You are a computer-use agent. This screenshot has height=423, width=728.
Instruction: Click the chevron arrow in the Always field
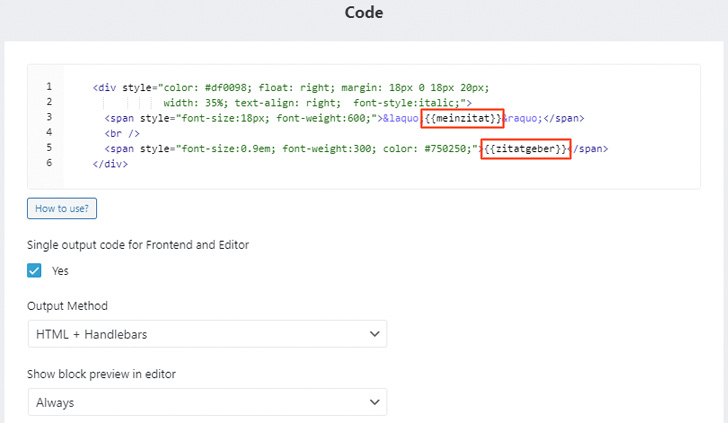374,402
